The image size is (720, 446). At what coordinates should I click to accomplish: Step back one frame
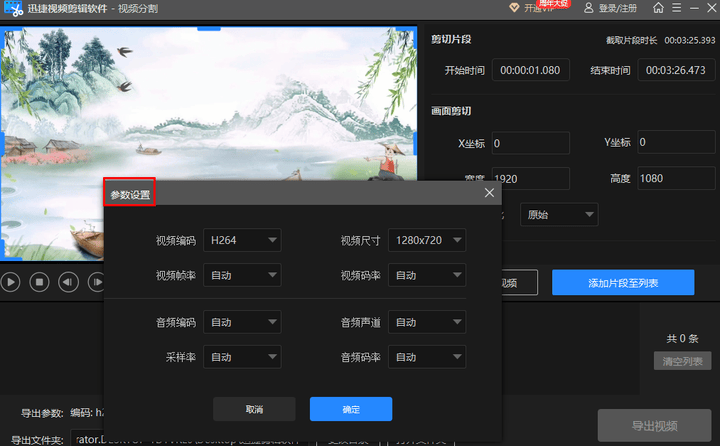pyautogui.click(x=68, y=282)
